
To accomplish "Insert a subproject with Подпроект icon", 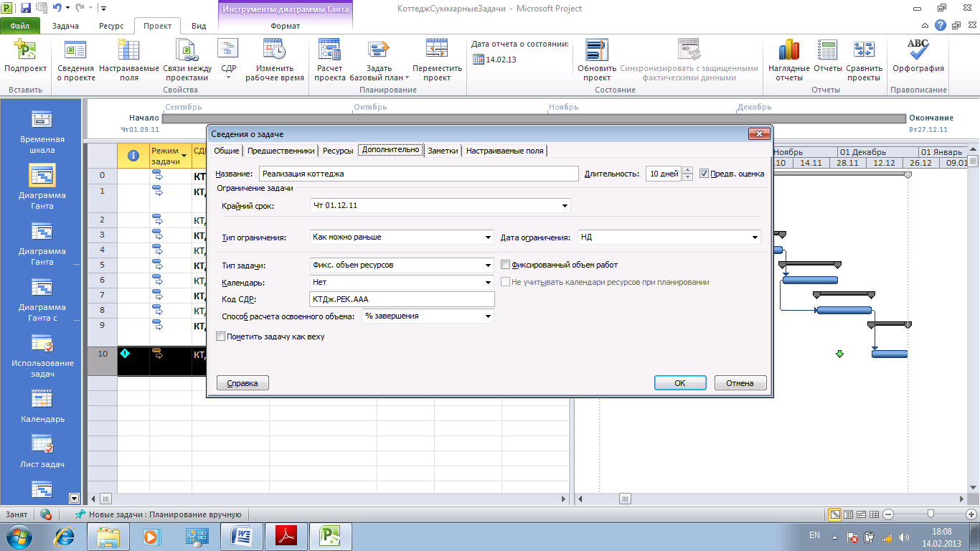I will 25,57.
